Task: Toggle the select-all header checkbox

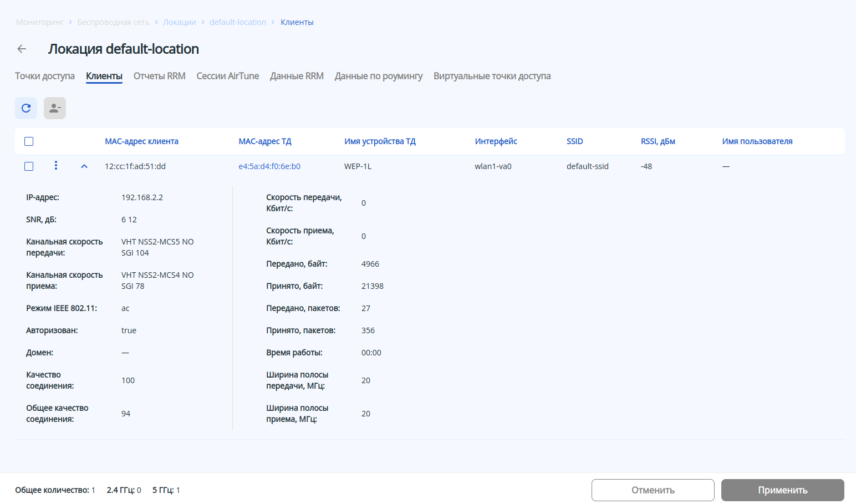Action: 29,141
